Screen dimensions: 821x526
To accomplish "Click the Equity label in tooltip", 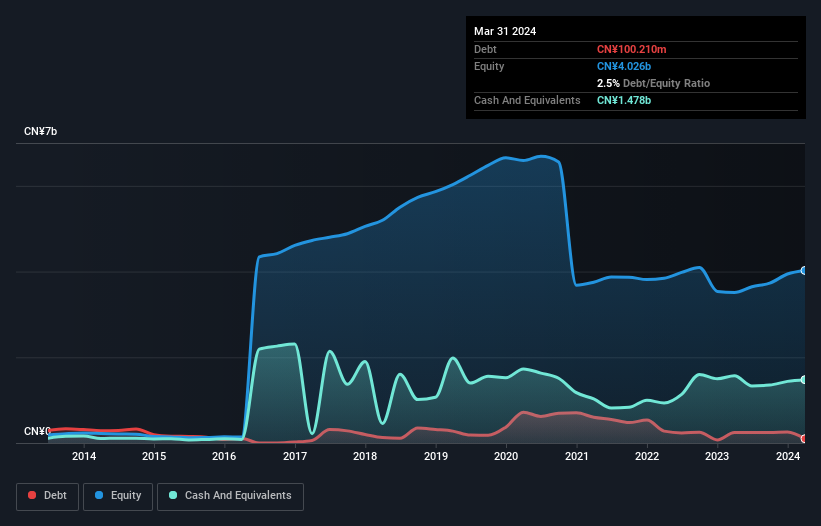I will coord(489,66).
